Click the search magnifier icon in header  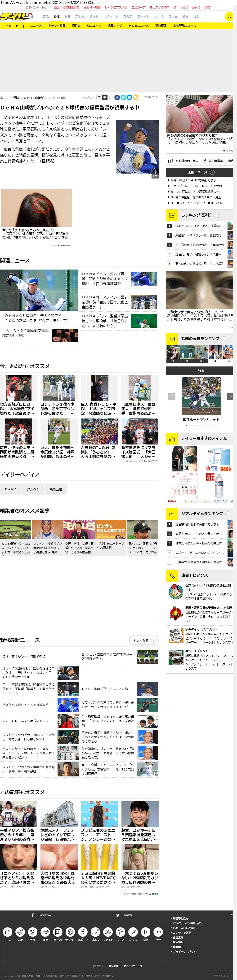(x=229, y=16)
